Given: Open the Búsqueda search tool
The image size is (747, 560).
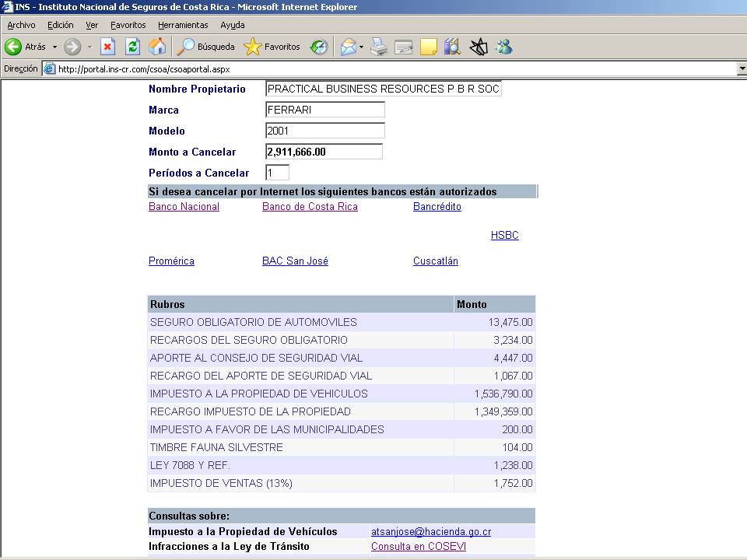Looking at the screenshot, I should point(206,47).
